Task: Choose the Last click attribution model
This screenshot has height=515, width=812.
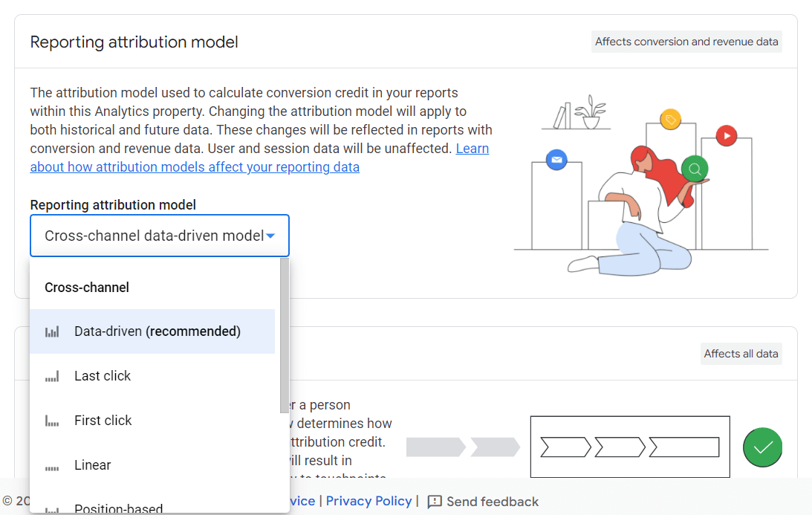Action: (x=152, y=376)
